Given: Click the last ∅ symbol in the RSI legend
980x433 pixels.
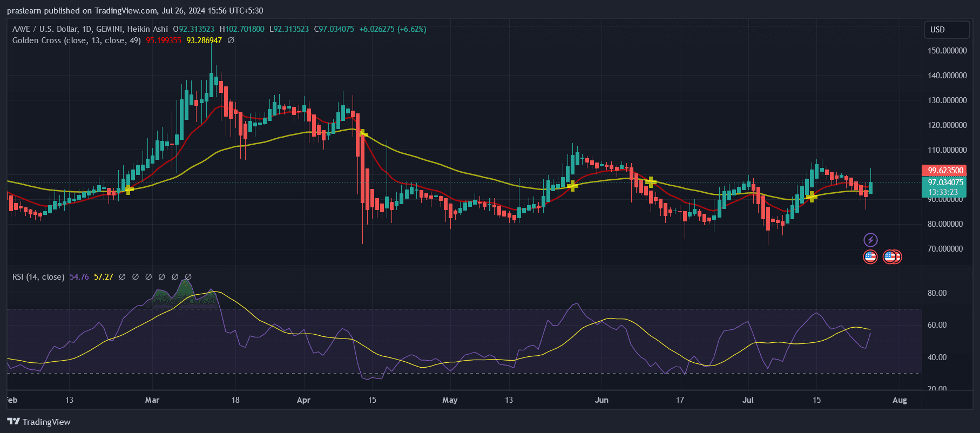Looking at the screenshot, I should point(188,277).
